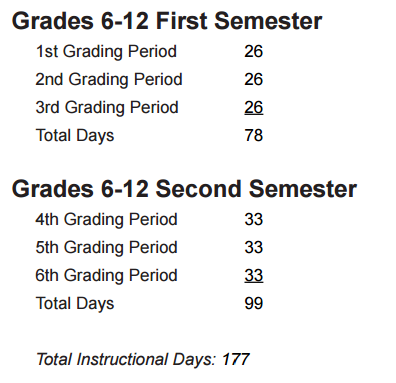Select the 5th Grading Period label
This screenshot has height=383, width=396.
106,248
